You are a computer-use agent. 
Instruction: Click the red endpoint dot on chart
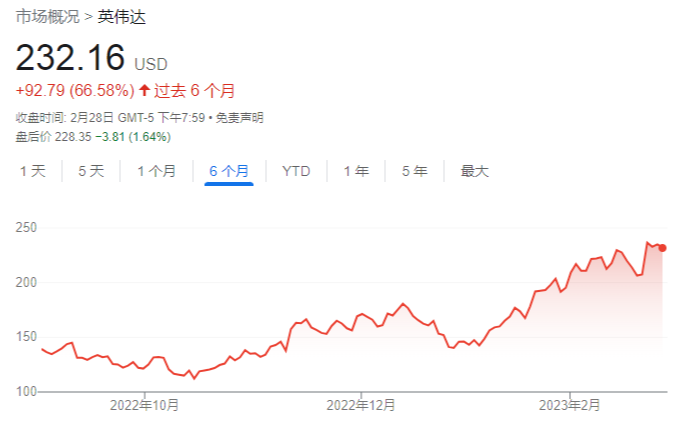point(662,248)
